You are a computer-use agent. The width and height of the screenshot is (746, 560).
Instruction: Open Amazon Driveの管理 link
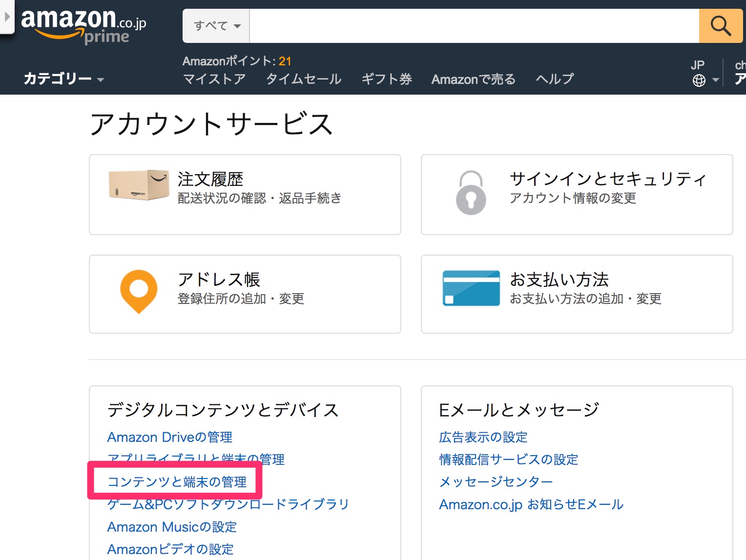pyautogui.click(x=170, y=437)
